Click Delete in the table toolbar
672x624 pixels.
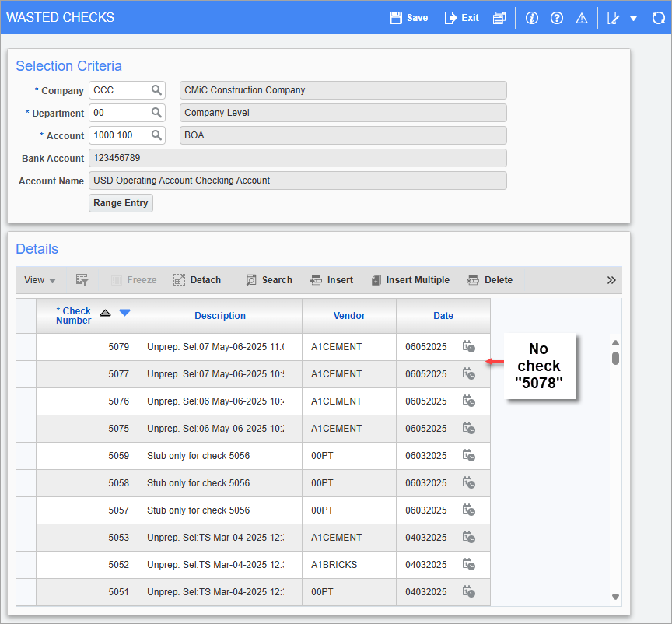pos(490,280)
